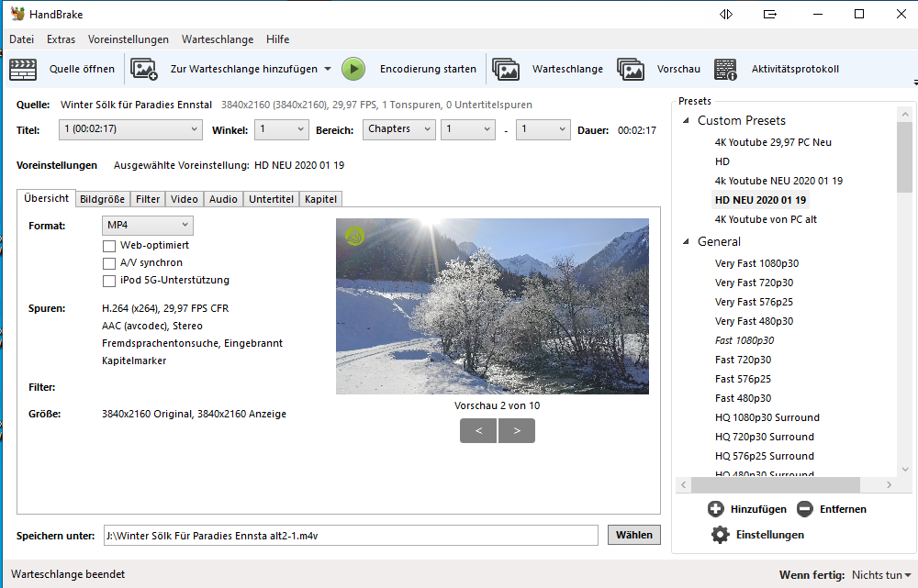
Task: Show next preview image
Action: (x=516, y=430)
